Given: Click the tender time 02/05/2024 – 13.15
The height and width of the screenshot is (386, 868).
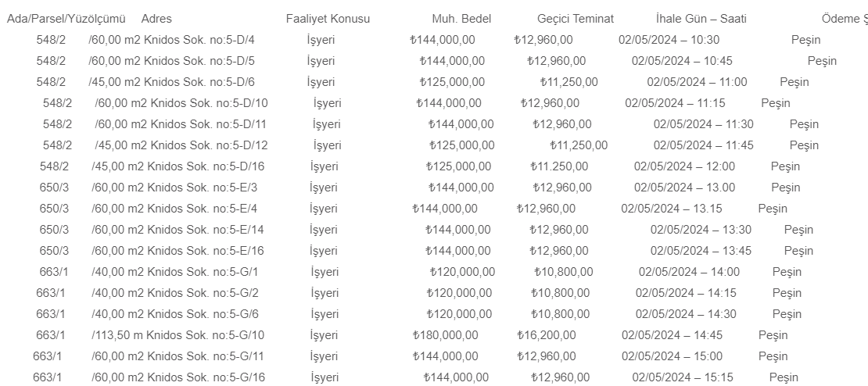Looking at the screenshot, I should tap(672, 209).
